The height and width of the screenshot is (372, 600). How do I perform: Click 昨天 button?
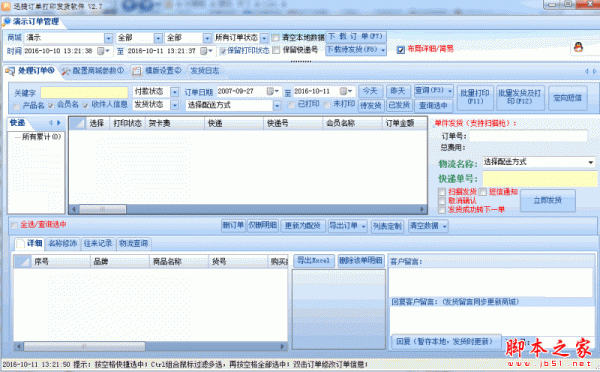click(398, 91)
